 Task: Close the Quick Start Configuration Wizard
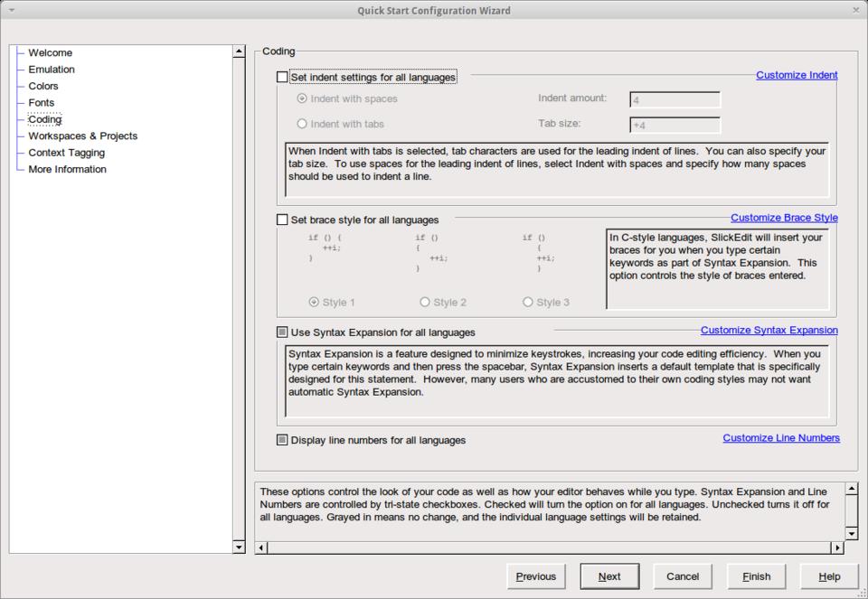point(855,10)
